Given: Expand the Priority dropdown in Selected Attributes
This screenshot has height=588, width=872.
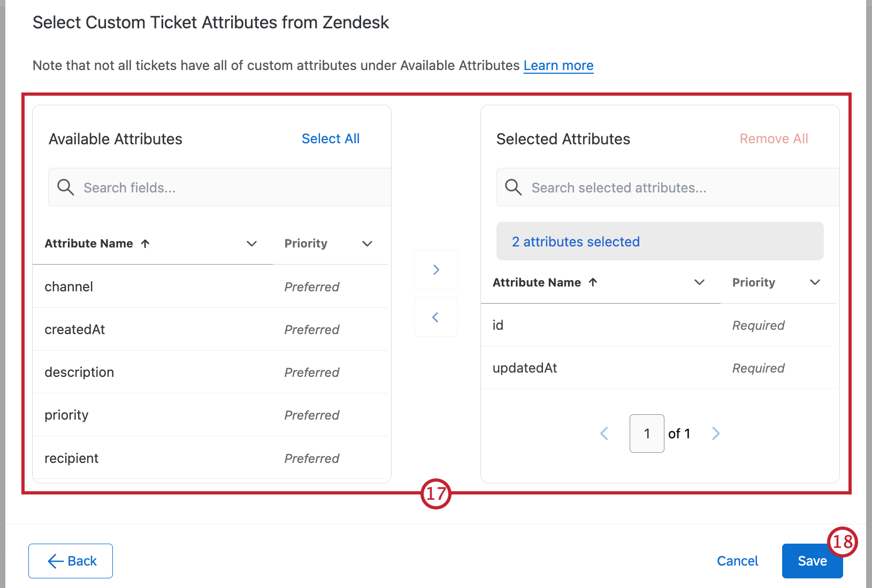Looking at the screenshot, I should 815,282.
